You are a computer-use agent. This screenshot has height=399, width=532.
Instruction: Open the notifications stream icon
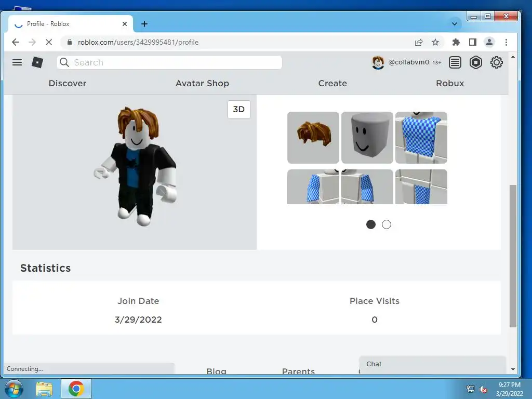click(455, 62)
